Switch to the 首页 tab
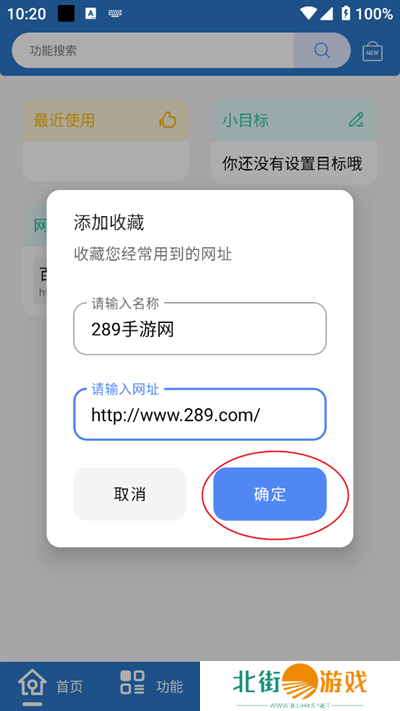400x711 pixels. (x=51, y=686)
